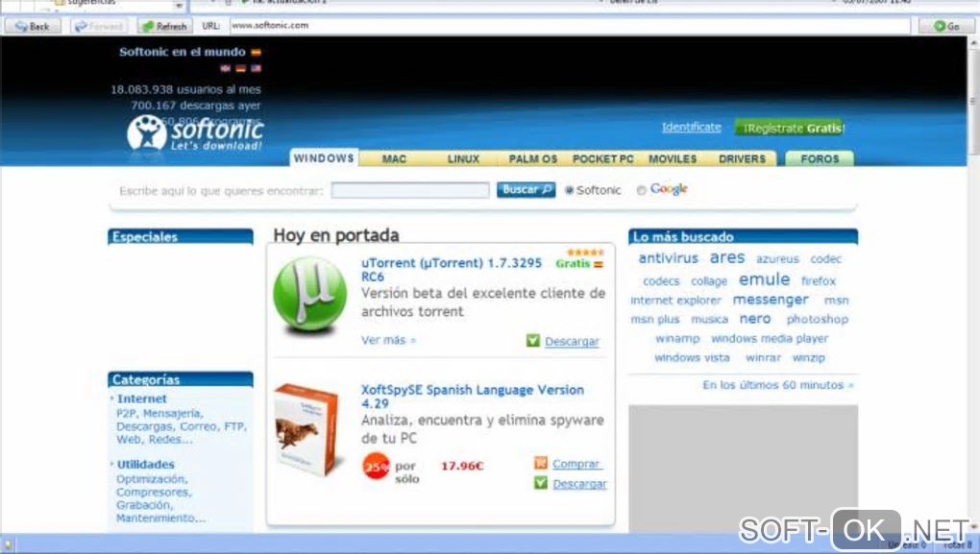The image size is (980, 554).
Task: Click the windows vista search tag
Action: click(692, 358)
